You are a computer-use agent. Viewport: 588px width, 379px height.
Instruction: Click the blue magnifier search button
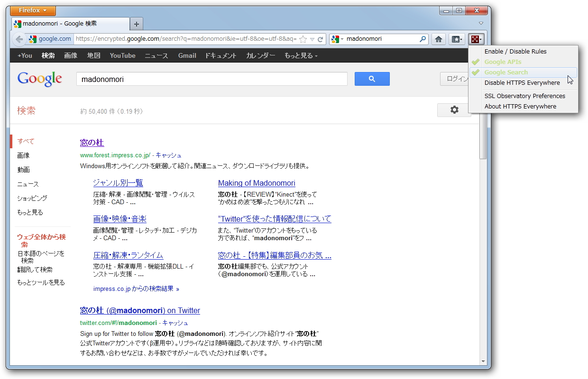coord(372,79)
